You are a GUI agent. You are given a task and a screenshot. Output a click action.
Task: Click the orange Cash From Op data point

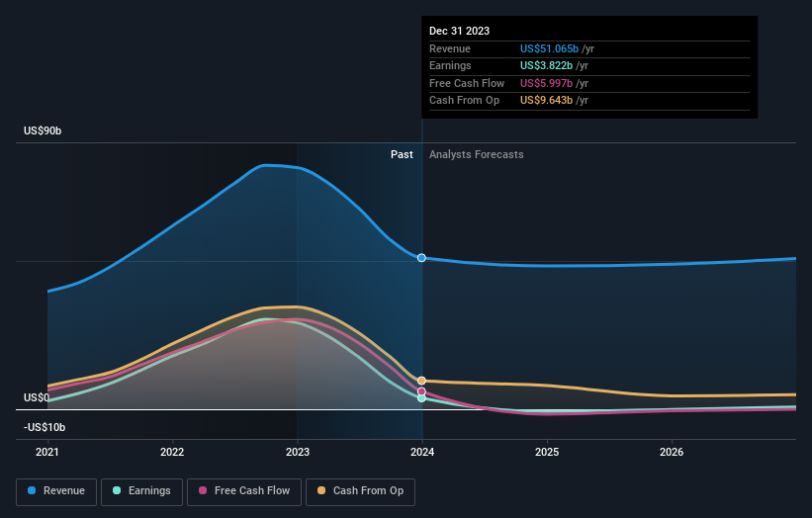(421, 381)
